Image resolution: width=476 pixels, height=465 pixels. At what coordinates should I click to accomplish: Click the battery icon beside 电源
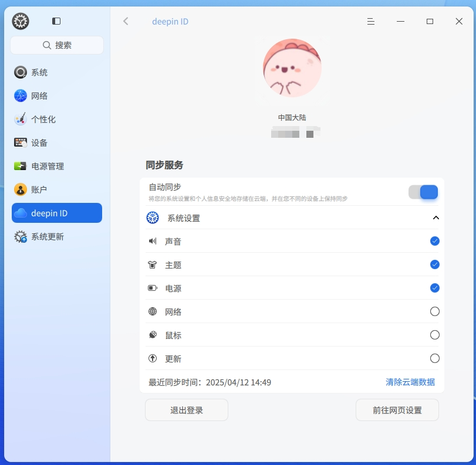pyautogui.click(x=153, y=288)
